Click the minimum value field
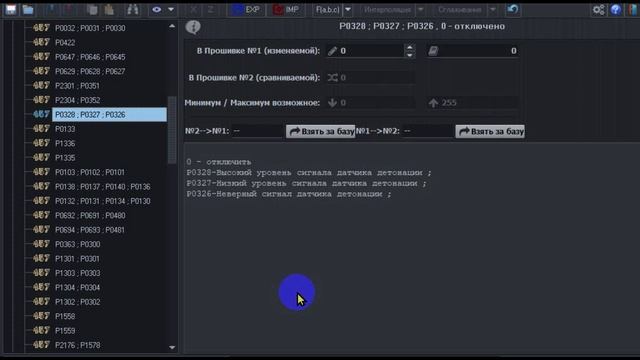This screenshot has height=360, width=640. [371, 103]
